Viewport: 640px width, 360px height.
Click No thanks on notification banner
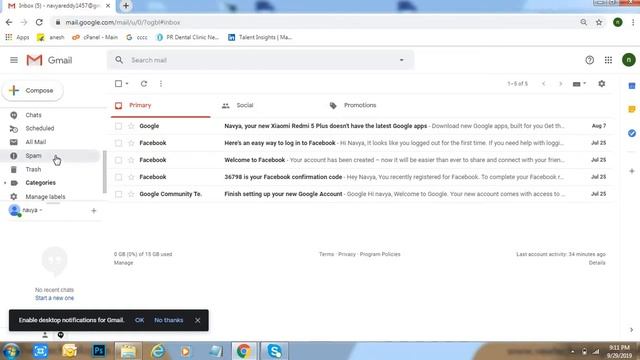pos(169,320)
